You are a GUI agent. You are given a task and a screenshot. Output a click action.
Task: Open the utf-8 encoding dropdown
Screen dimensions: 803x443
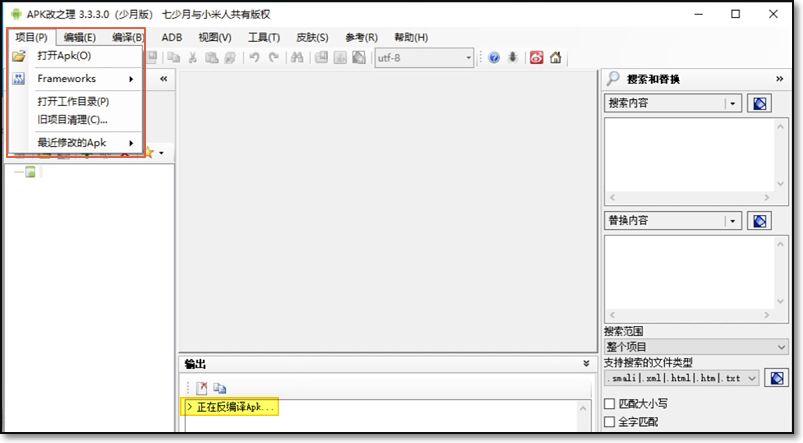(x=468, y=58)
